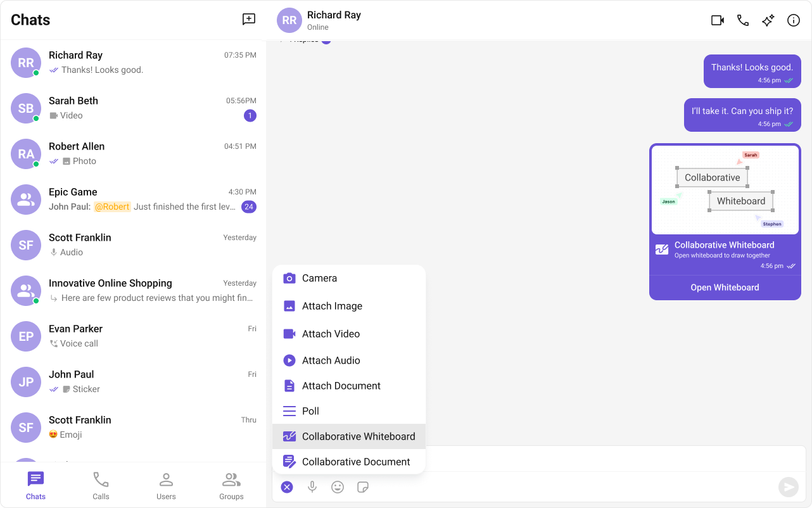
Task: Select Camera from the attachment menu
Action: pos(319,277)
